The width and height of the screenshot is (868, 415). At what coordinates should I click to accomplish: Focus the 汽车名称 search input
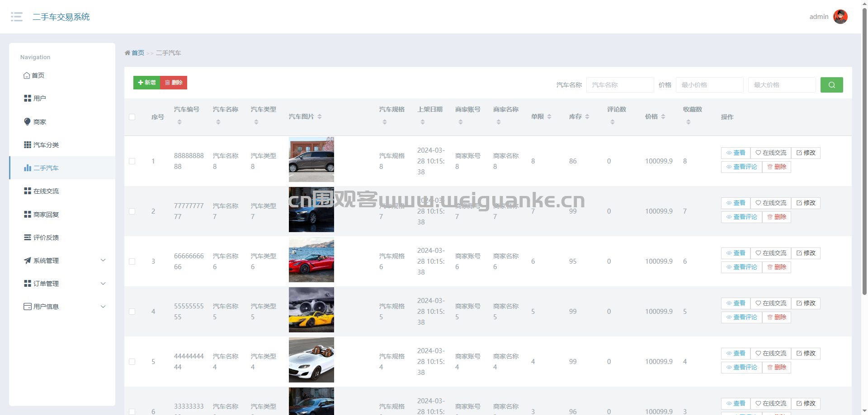click(620, 85)
